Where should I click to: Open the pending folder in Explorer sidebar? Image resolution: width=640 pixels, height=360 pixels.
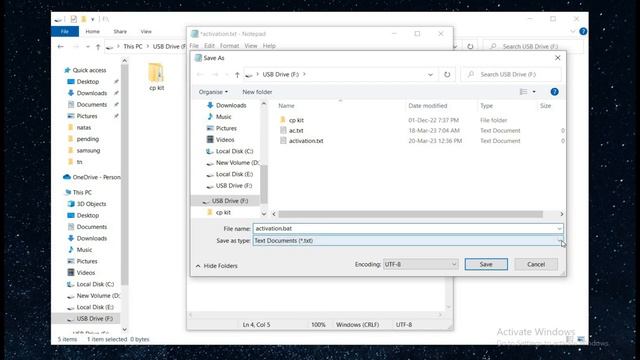tap(88, 139)
